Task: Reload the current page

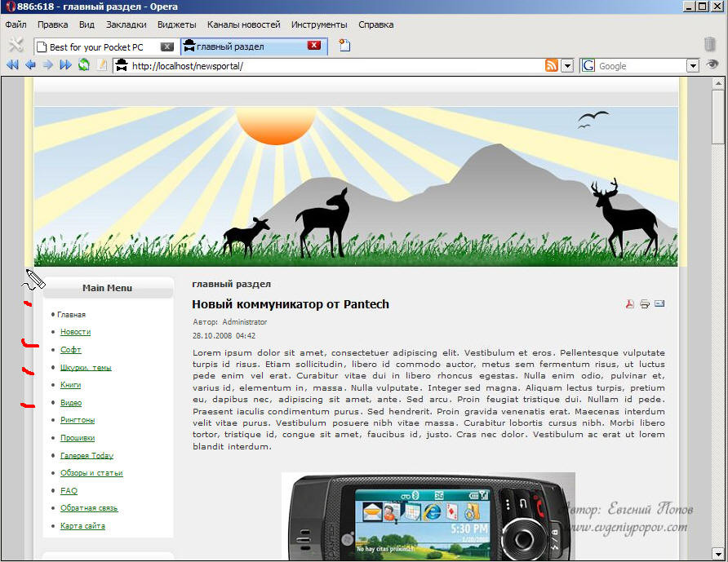Action: (84, 65)
